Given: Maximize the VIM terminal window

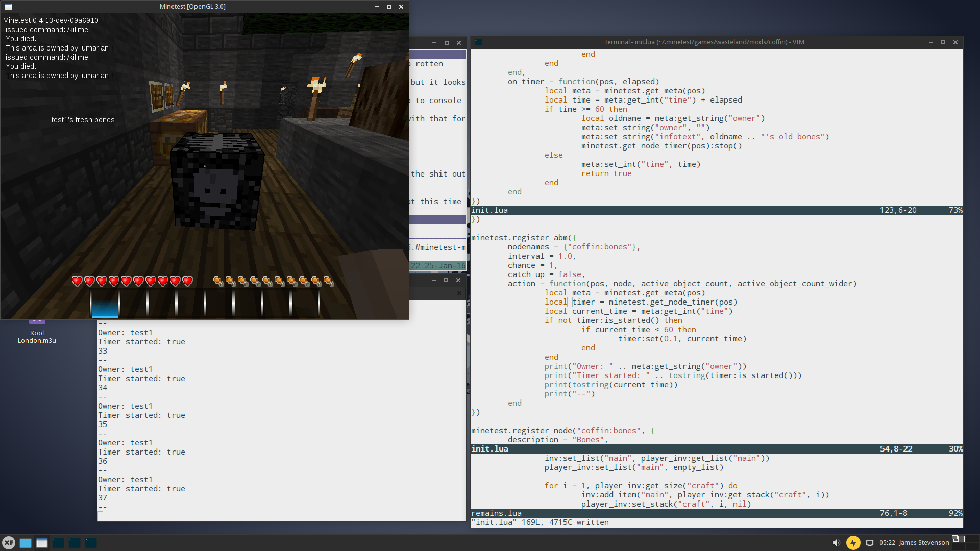Looking at the screenshot, I should click(x=943, y=42).
